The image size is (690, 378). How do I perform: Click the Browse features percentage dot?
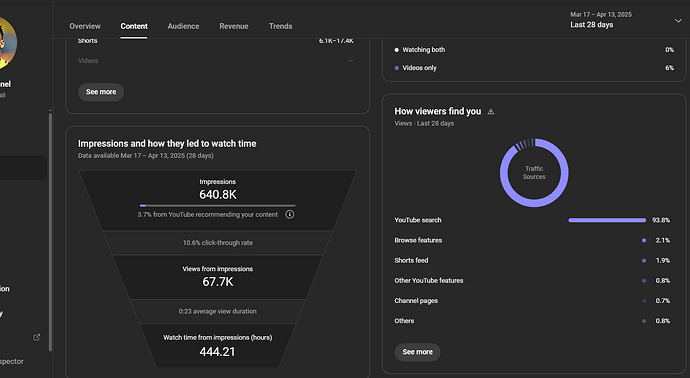pos(644,240)
